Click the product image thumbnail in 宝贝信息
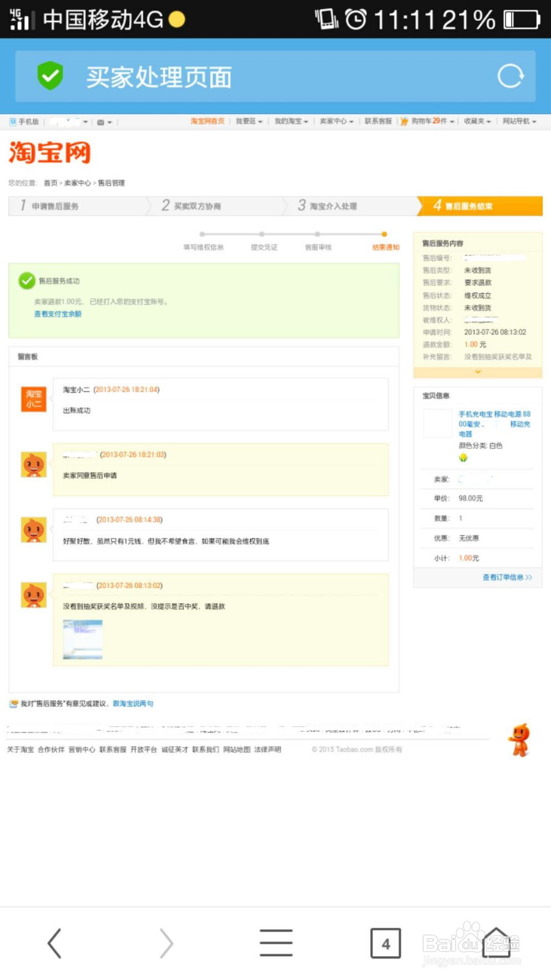 438,423
